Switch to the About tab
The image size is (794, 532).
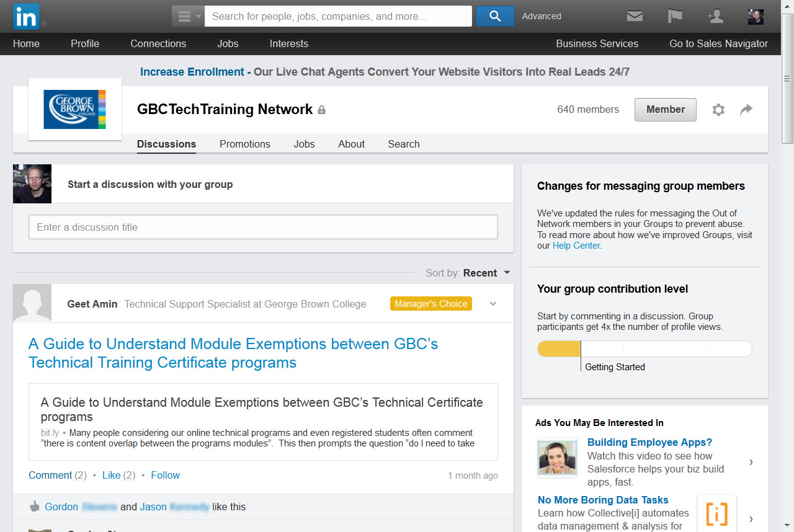click(x=351, y=144)
